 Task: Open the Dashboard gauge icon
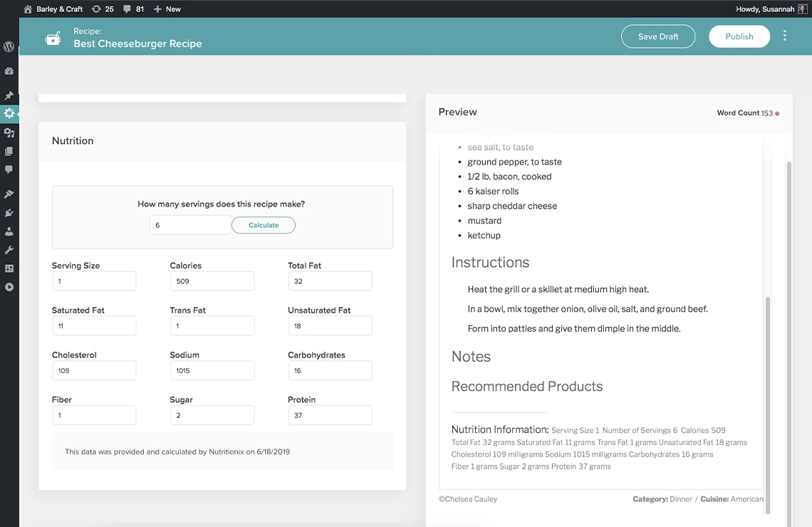click(9, 71)
